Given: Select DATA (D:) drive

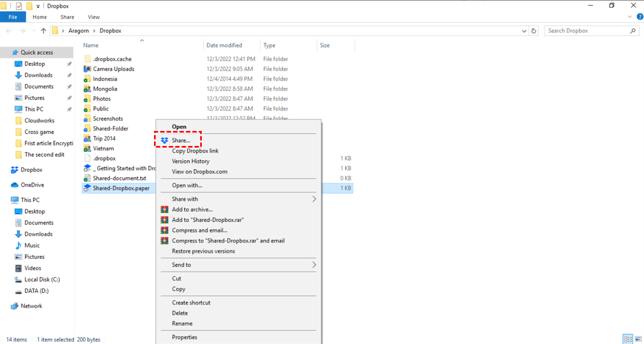Looking at the screenshot, I should pyautogui.click(x=36, y=290).
